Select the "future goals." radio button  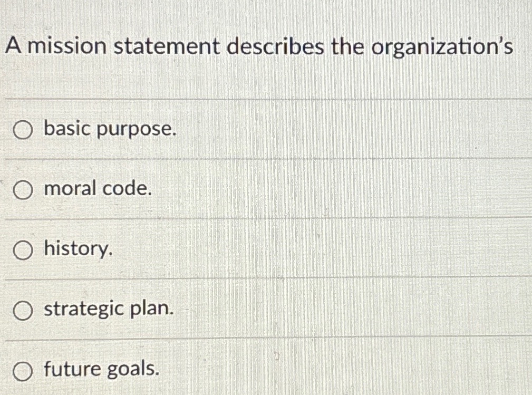click(22, 370)
